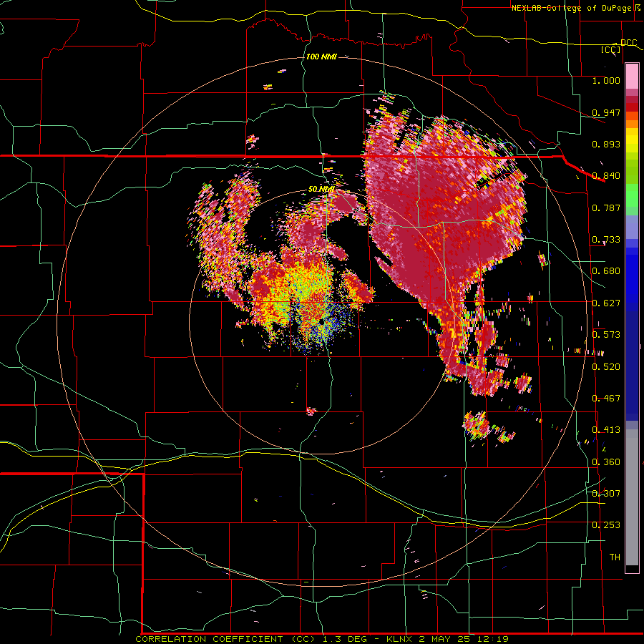
Task: Click the 1.000 value on the scale
Action: [606, 80]
